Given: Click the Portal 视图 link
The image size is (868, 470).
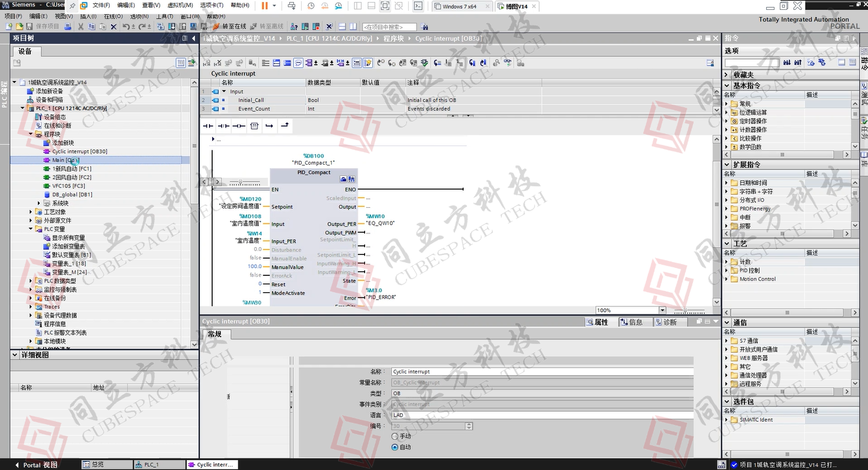Looking at the screenshot, I should 40,465.
